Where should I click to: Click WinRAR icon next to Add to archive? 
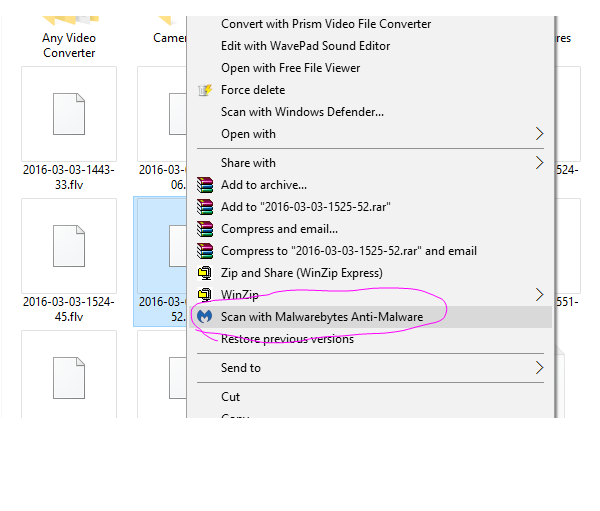205,185
